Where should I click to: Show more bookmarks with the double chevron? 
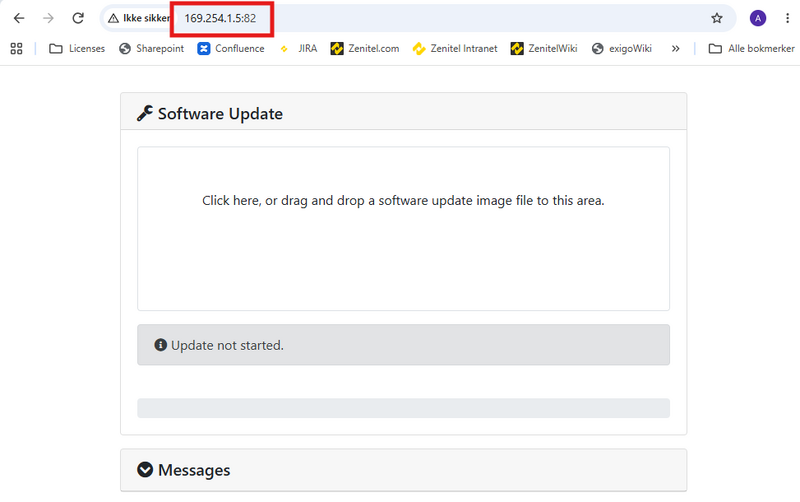point(676,48)
